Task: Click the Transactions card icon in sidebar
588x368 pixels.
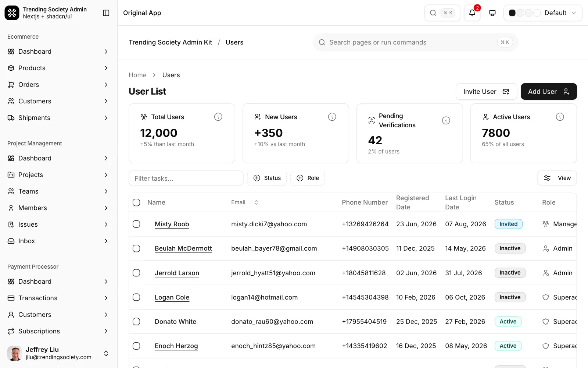Action: point(11,298)
